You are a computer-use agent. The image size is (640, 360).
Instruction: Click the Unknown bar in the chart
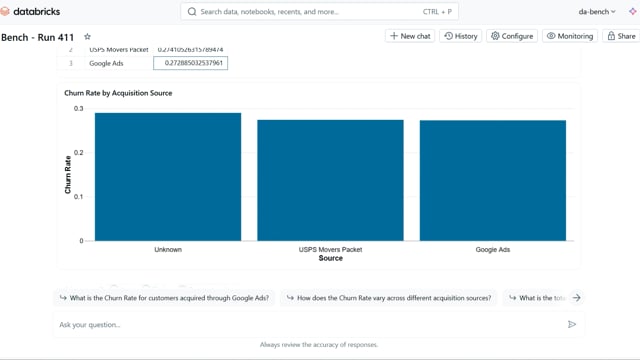pos(168,177)
